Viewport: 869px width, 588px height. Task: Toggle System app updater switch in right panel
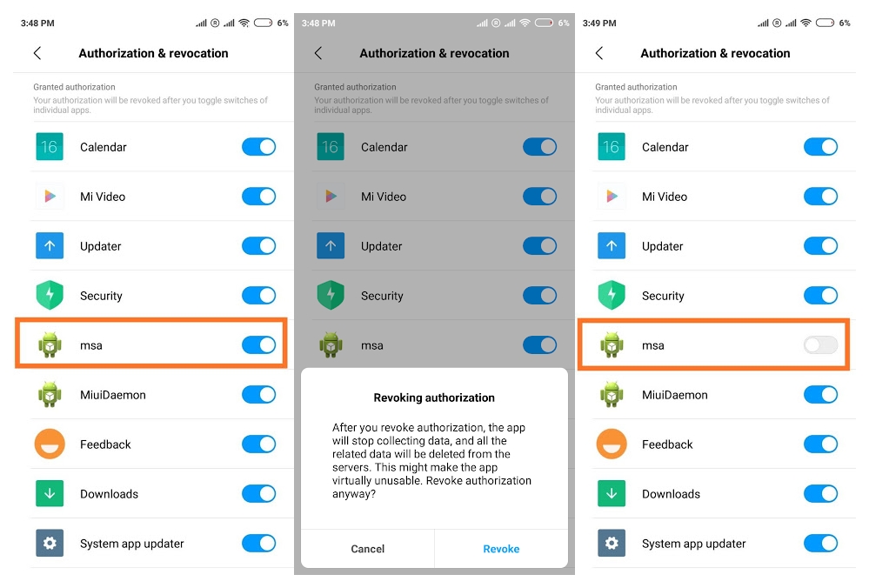[x=821, y=543]
